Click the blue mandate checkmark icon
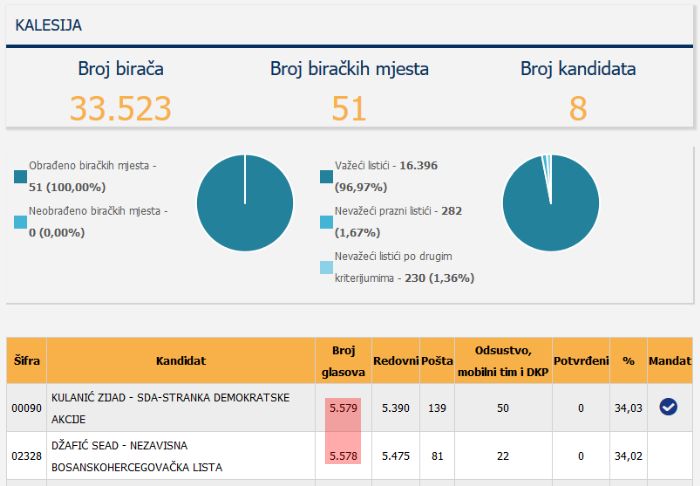 tap(668, 407)
